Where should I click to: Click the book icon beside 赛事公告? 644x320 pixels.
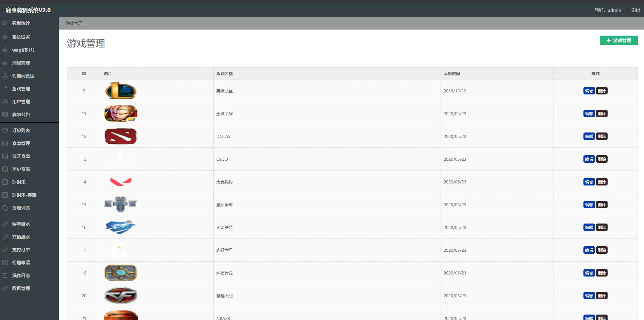(x=5, y=114)
